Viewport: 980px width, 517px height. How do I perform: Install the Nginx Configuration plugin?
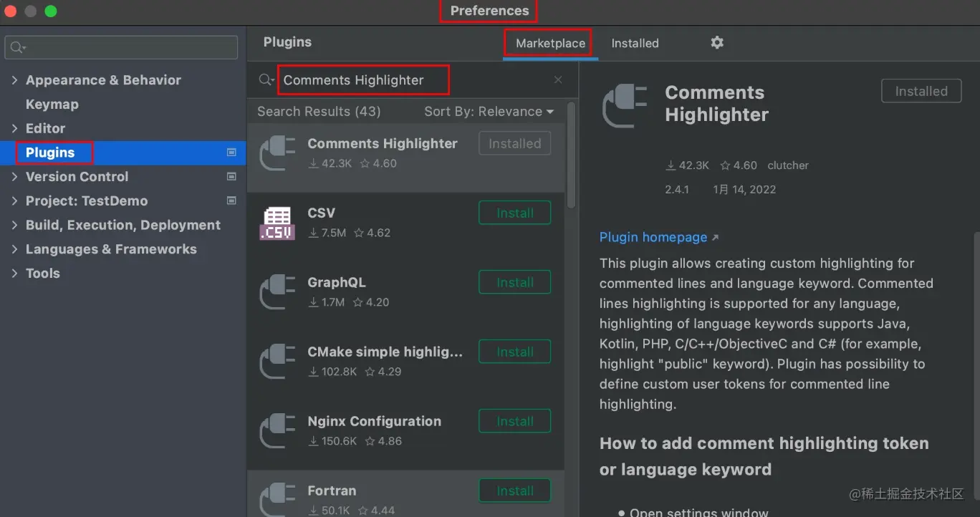(515, 421)
